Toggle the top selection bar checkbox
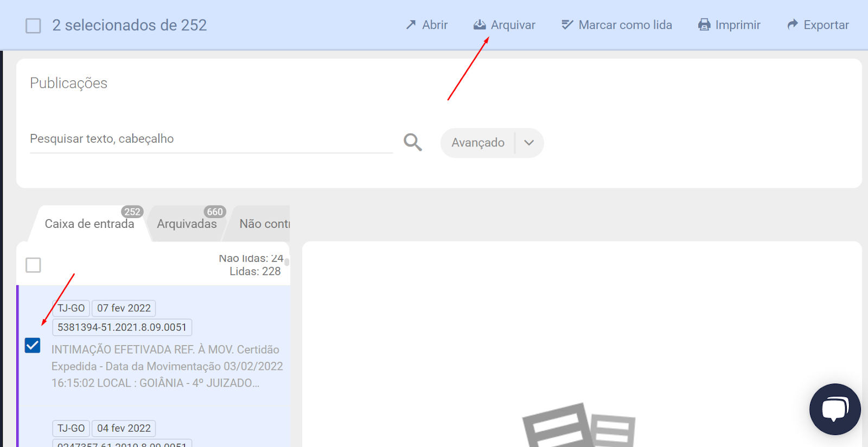The height and width of the screenshot is (447, 868). [33, 25]
